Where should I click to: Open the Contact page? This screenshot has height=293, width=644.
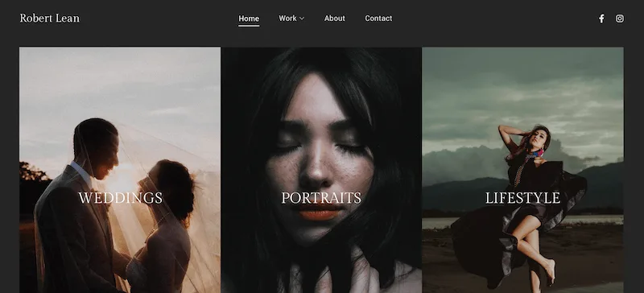(378, 19)
